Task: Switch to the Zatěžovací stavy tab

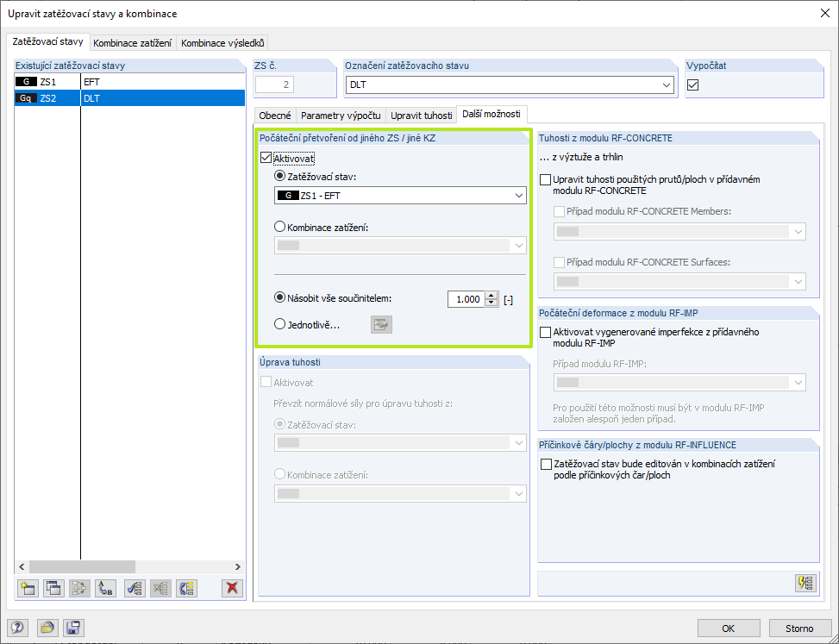Action: (x=47, y=41)
